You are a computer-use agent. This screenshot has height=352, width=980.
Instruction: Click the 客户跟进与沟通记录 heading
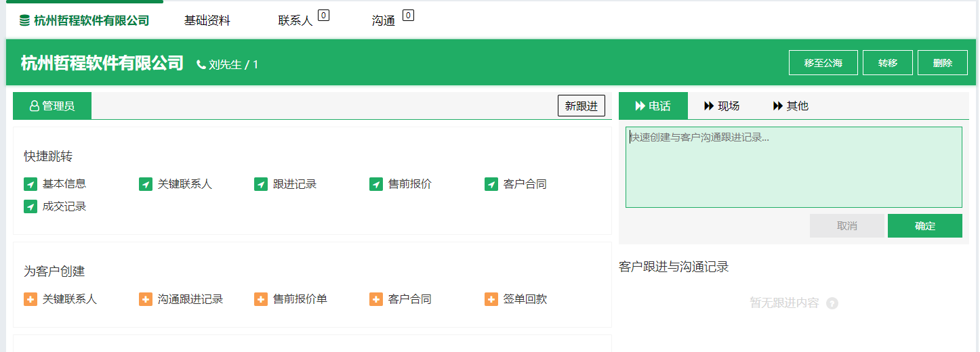coord(674,267)
